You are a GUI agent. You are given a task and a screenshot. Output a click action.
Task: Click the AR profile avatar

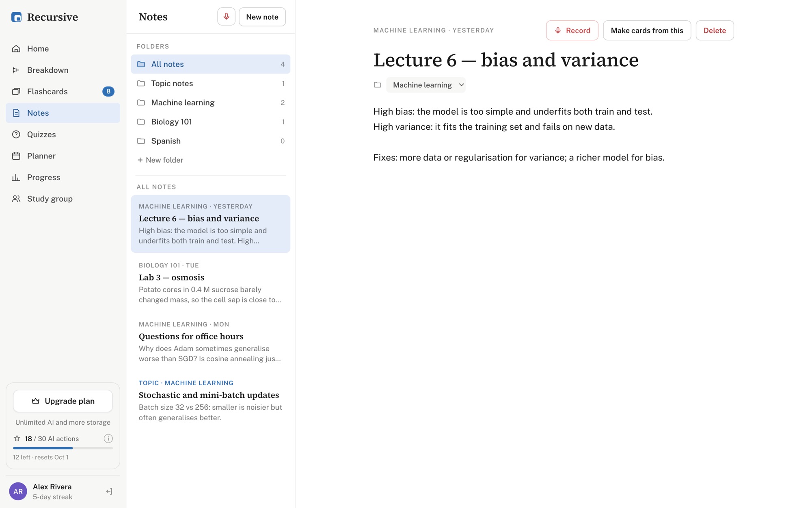coord(18,491)
